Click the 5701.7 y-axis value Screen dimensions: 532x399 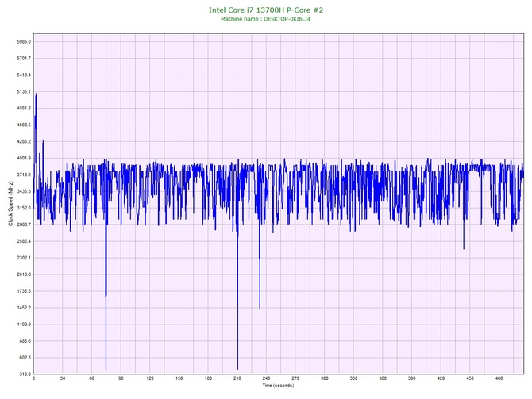[24, 59]
